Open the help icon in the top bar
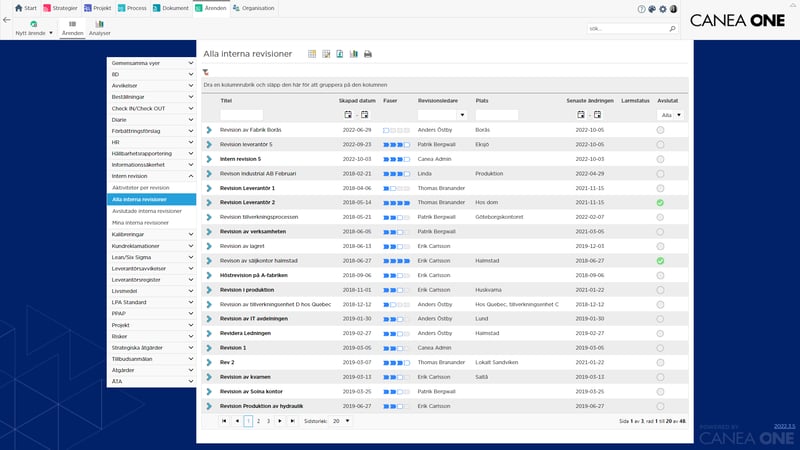The image size is (800, 450). tap(641, 9)
